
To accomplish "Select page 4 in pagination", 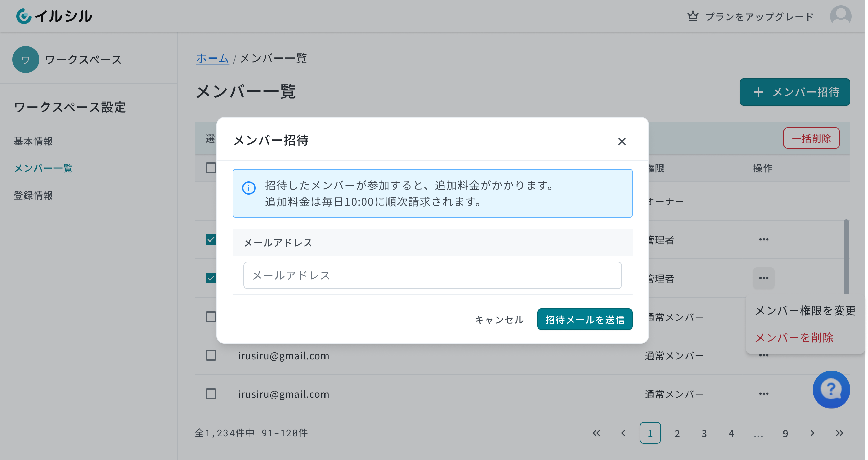I will pyautogui.click(x=731, y=433).
